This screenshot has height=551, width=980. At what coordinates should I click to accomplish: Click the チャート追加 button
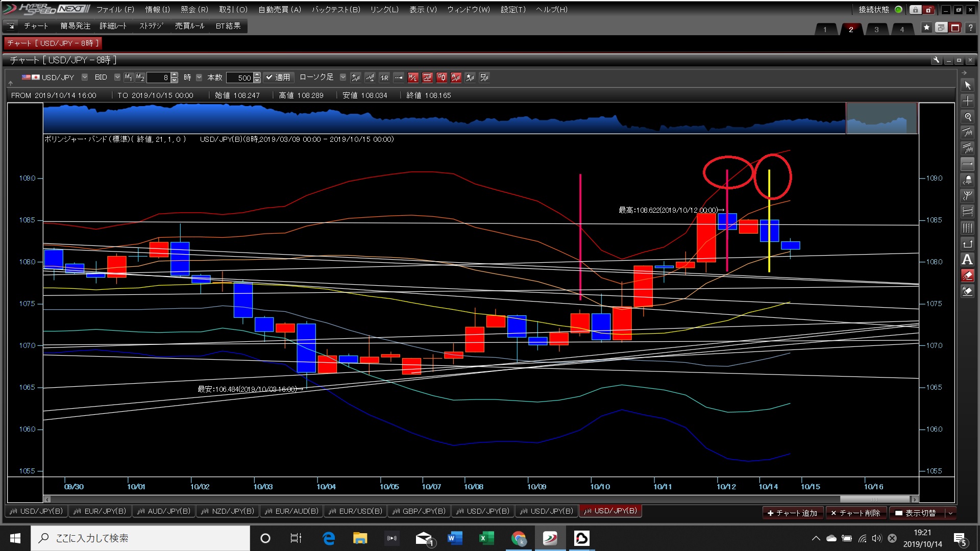coord(792,513)
